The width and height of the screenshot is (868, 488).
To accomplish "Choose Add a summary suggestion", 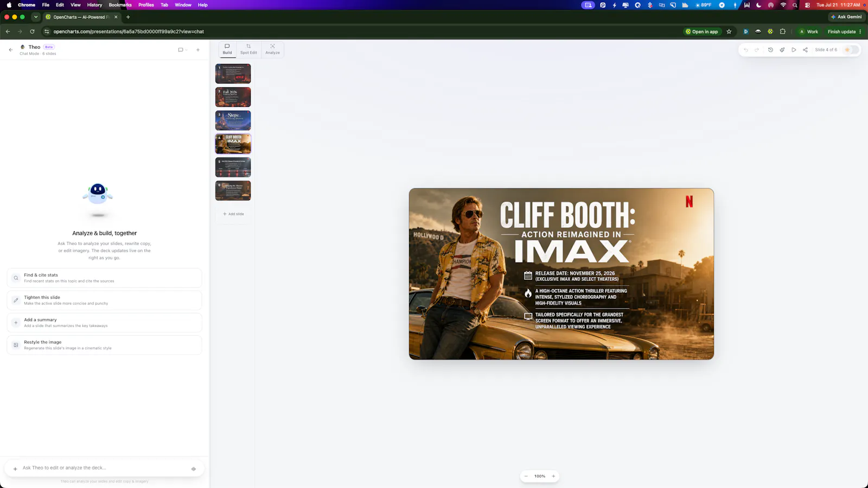I will [104, 323].
